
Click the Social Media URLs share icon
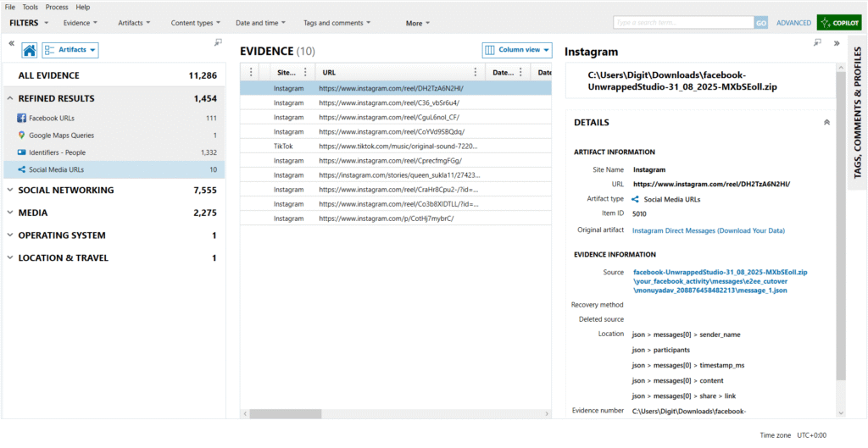tap(21, 169)
